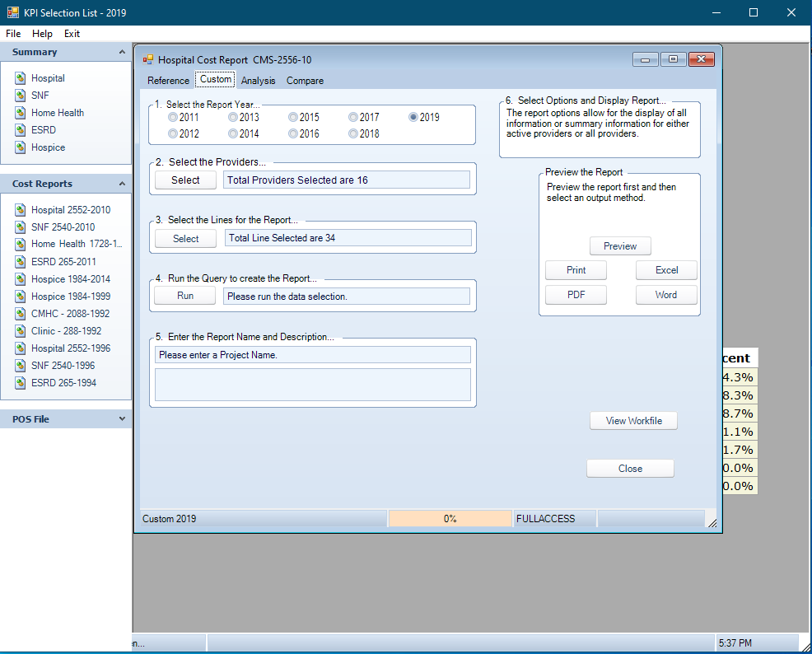Viewport: 812px width, 654px height.
Task: Click the Custom 2019 status bar text
Action: coord(170,519)
